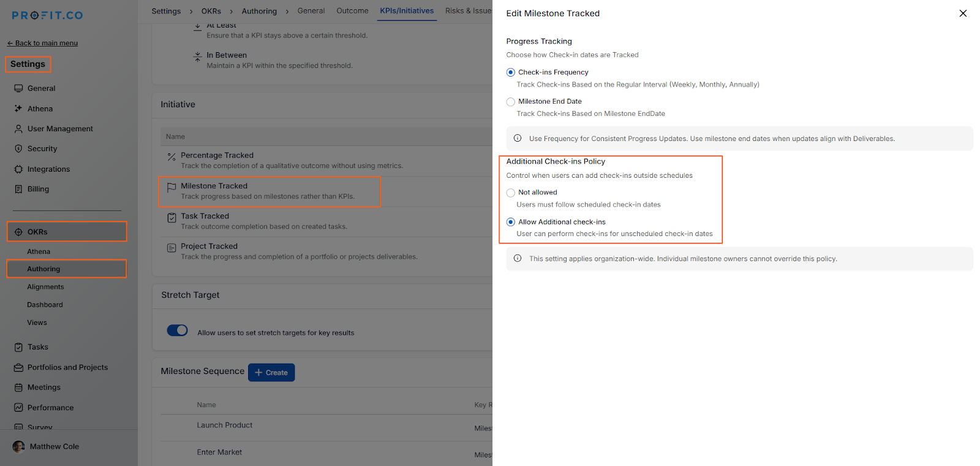Select the Enter Market milestone row
980x466 pixels.
tap(327, 453)
